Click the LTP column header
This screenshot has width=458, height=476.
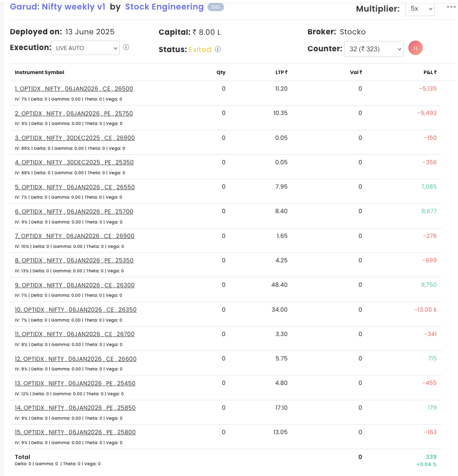click(x=281, y=72)
